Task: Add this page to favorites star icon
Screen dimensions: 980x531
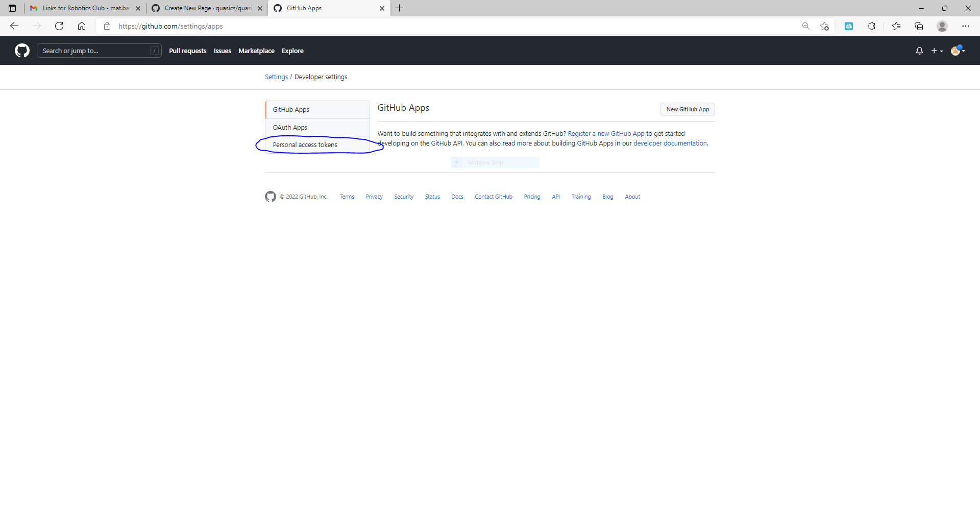Action: 824,26
